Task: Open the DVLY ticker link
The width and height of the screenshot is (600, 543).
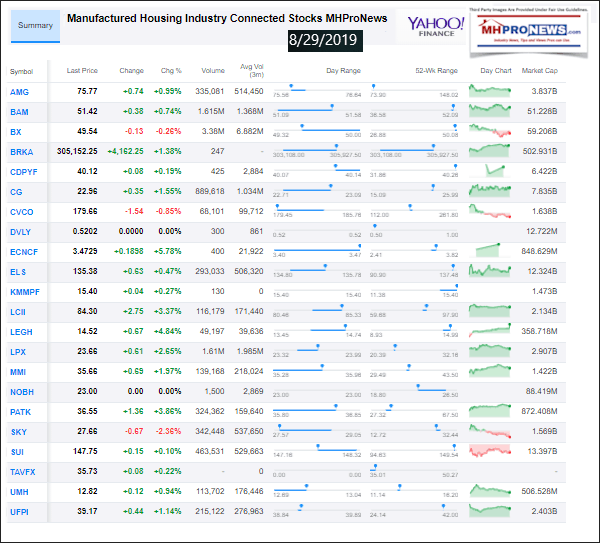Action: [x=20, y=232]
